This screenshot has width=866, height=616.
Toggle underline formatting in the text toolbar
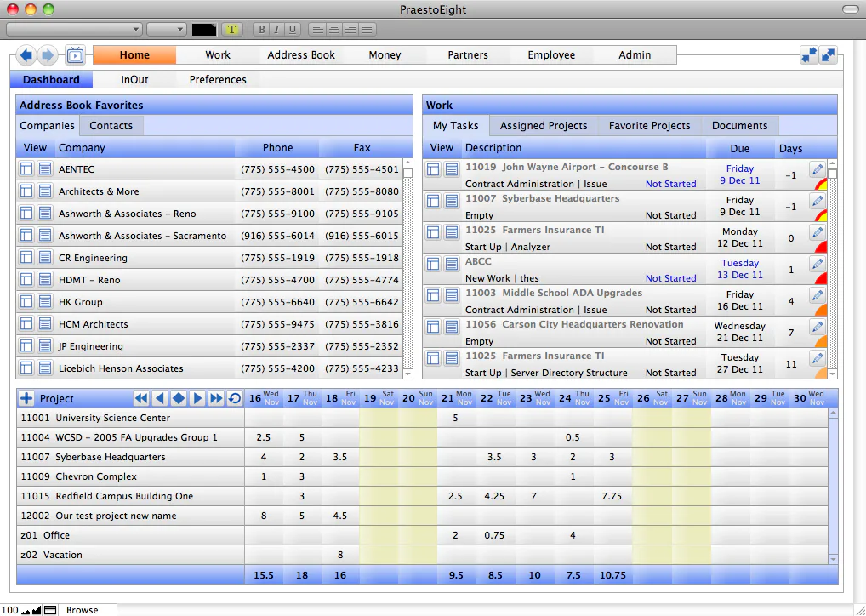tap(292, 28)
